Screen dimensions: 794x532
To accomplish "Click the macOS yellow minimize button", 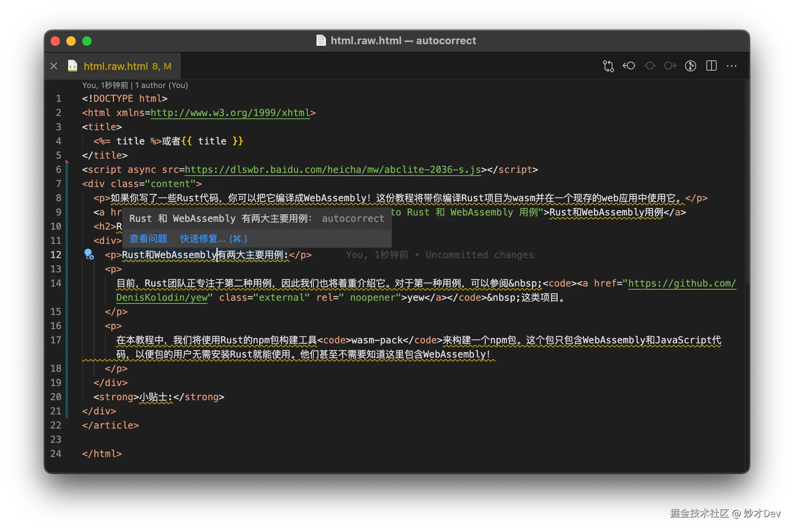I will pyautogui.click(x=71, y=41).
